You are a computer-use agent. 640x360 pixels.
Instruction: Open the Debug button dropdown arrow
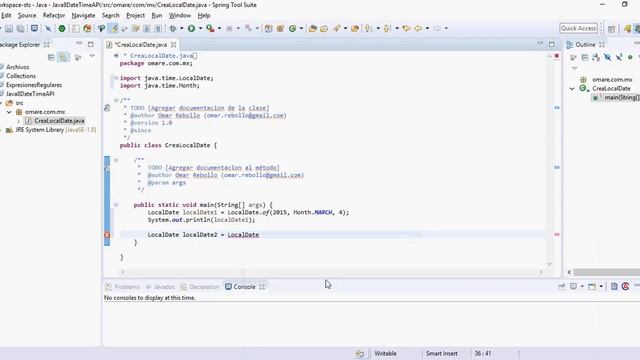point(182,29)
